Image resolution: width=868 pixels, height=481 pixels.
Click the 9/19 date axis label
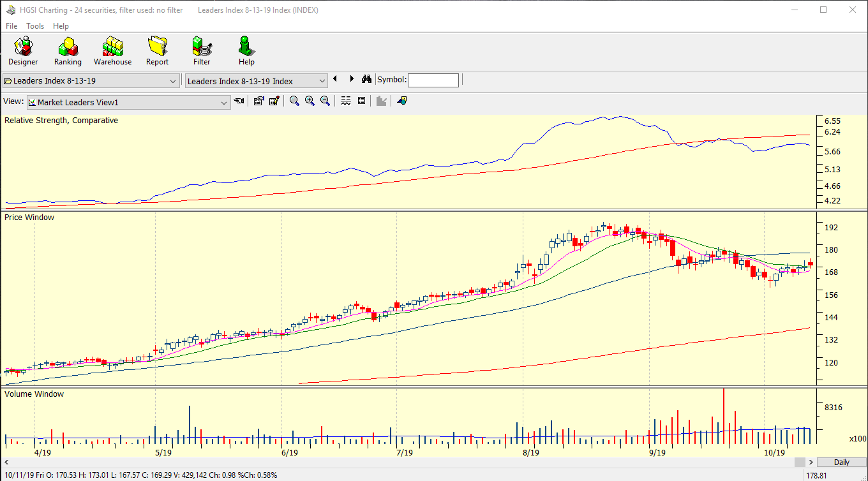[657, 452]
